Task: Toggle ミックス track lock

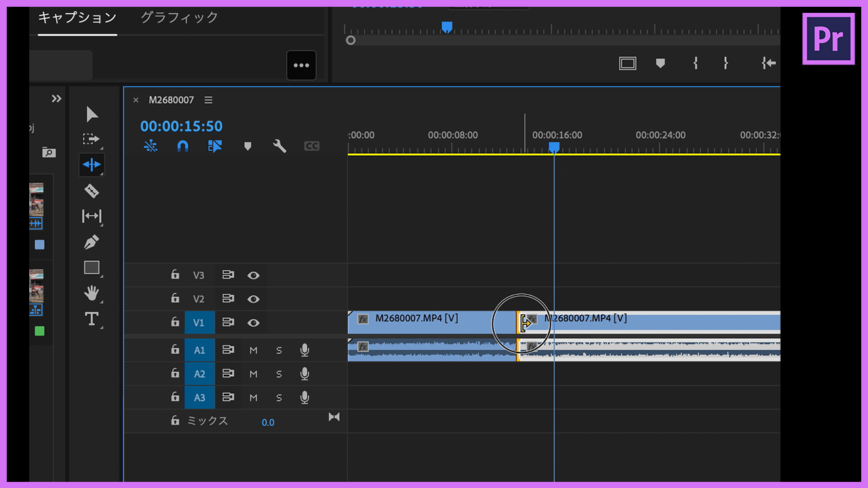Action: [x=175, y=420]
